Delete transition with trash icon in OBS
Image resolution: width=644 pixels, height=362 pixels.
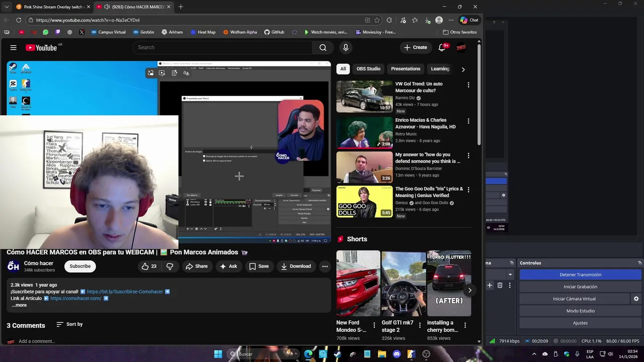(500, 285)
